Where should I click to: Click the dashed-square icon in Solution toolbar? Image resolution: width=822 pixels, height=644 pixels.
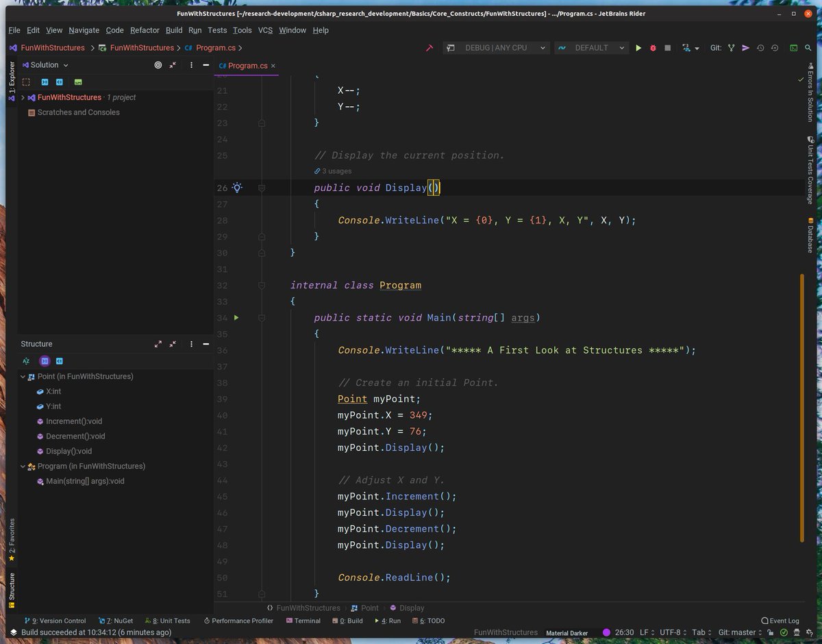coord(26,82)
